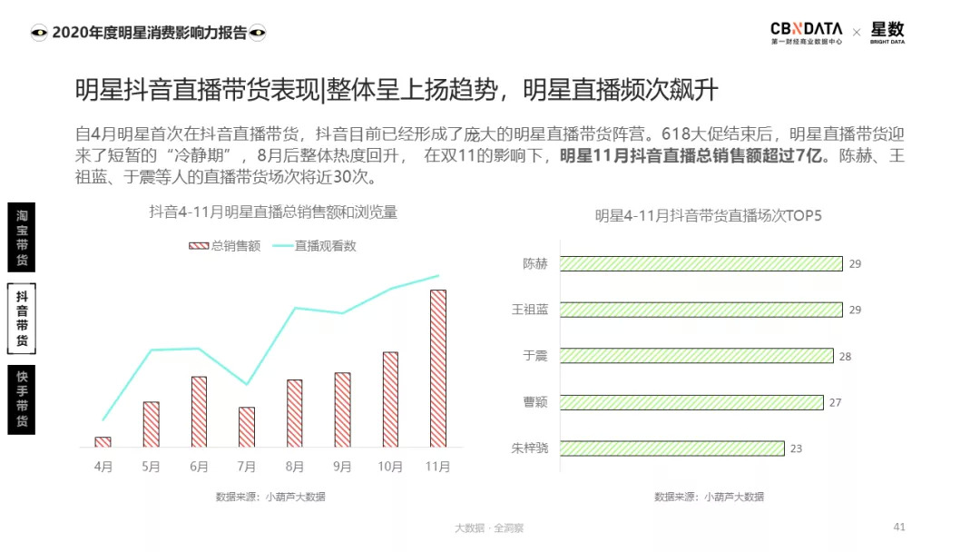This screenshot has width=980, height=552.
Task: Click the 7月 axis label
Action: pyautogui.click(x=247, y=467)
